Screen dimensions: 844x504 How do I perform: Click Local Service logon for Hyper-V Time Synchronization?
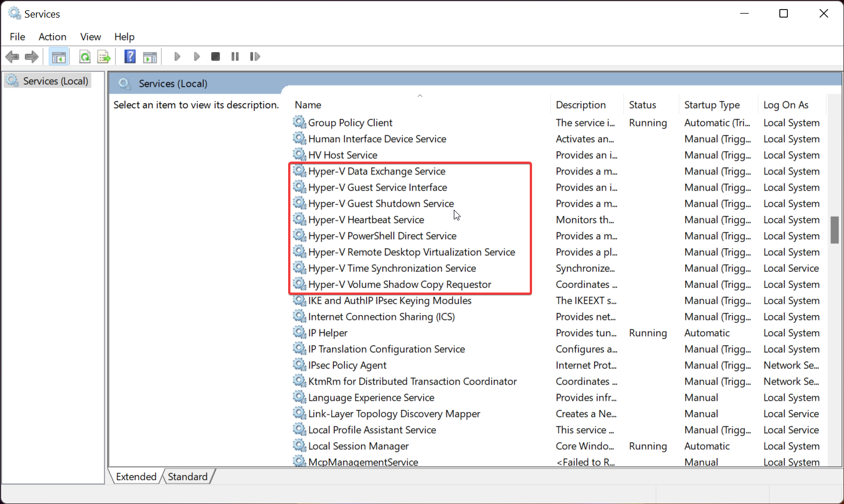pyautogui.click(x=791, y=268)
